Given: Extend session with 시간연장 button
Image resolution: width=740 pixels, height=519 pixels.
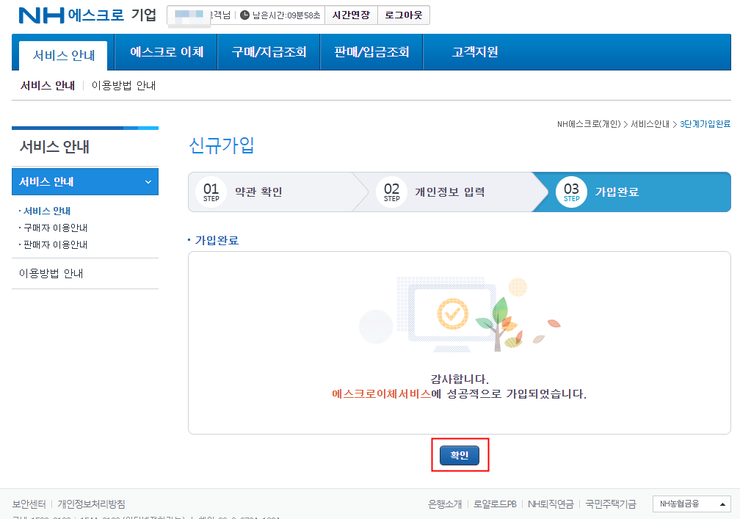Looking at the screenshot, I should click(351, 15).
